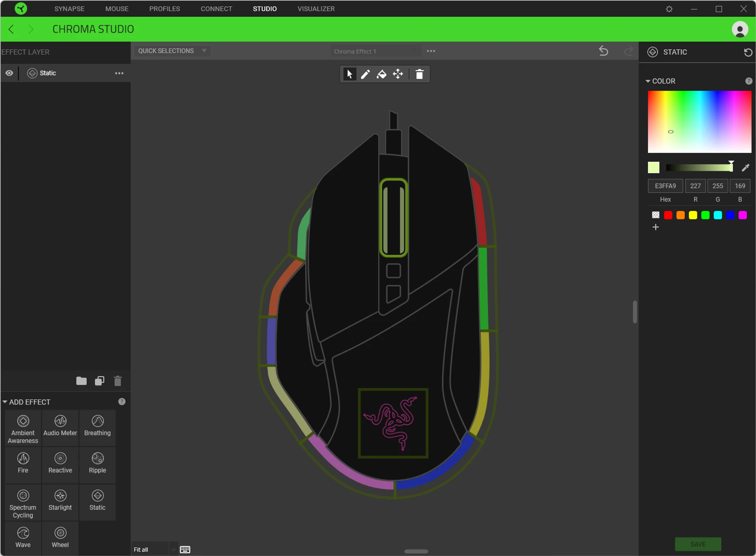Switch to the Mouse tab

[x=117, y=9]
